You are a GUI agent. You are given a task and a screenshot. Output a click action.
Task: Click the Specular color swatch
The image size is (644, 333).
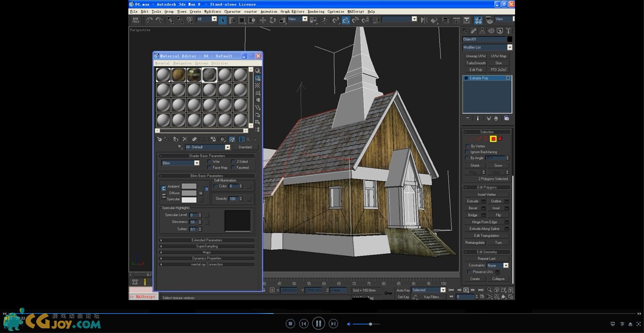click(x=189, y=200)
